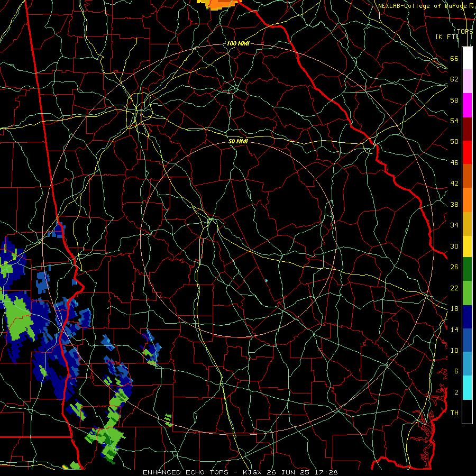Select the light pink legend color block
The height and width of the screenshot is (476, 476).
[x=467, y=81]
